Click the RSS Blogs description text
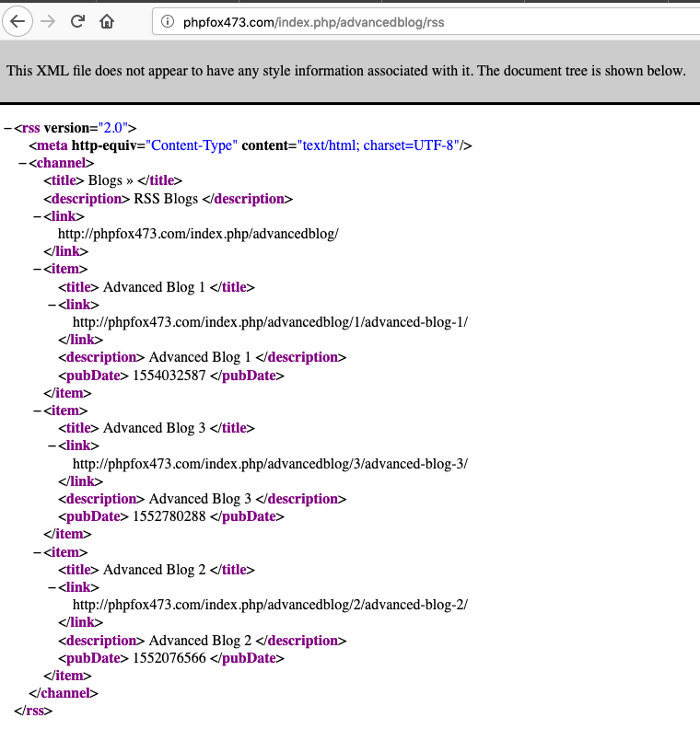700x729 pixels. pyautogui.click(x=166, y=199)
